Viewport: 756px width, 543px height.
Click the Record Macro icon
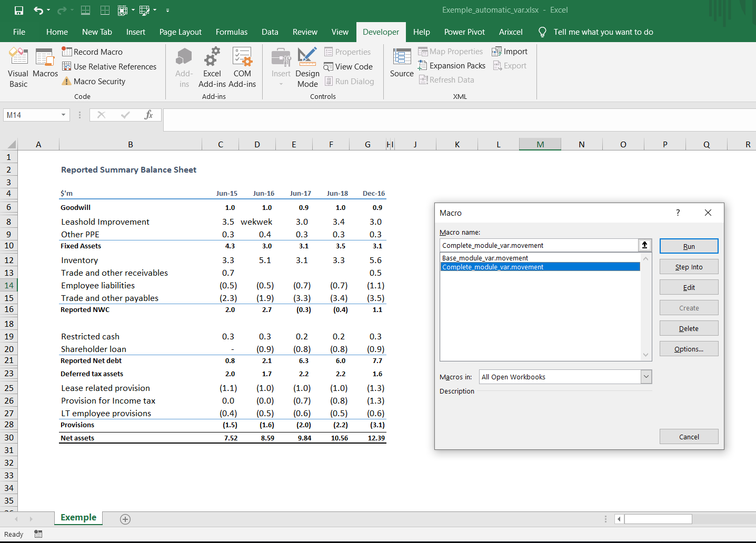point(67,52)
